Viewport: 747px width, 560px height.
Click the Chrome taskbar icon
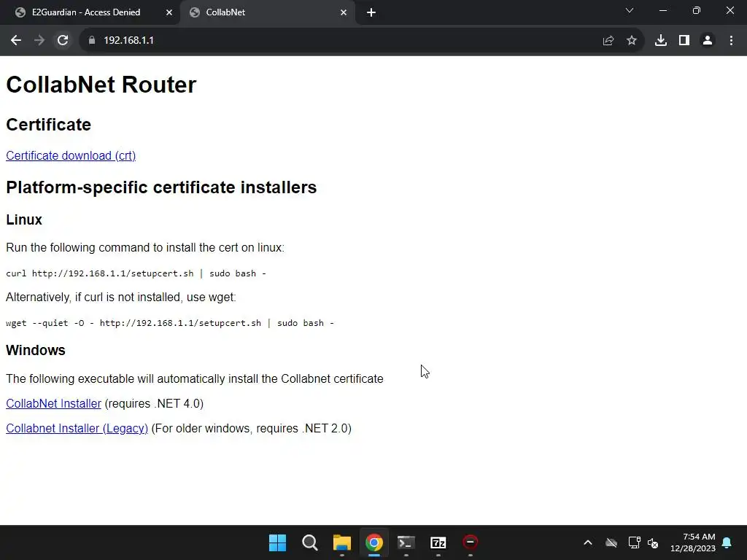374,542
